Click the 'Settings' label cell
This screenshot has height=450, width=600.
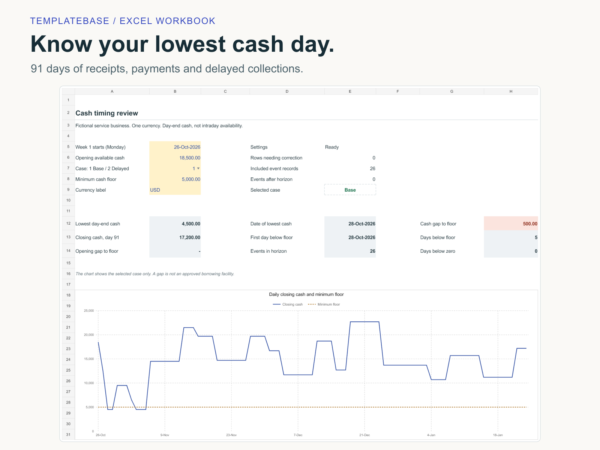point(259,147)
